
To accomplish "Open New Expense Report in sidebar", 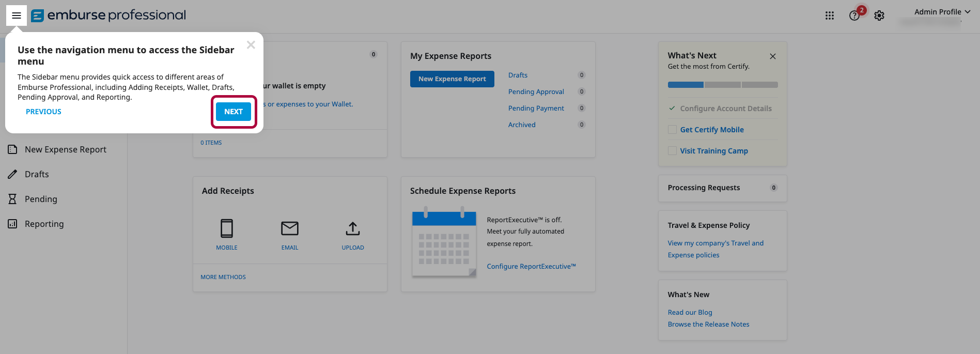I will tap(66, 149).
